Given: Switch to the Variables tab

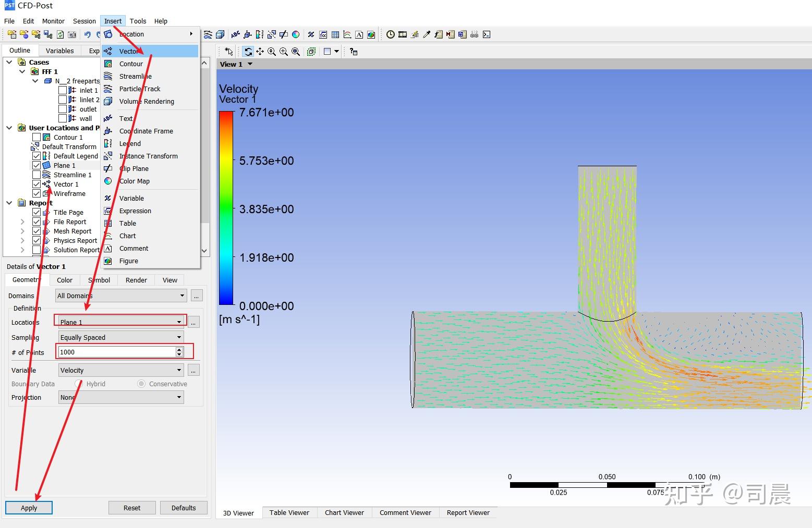Looking at the screenshot, I should click(x=59, y=51).
